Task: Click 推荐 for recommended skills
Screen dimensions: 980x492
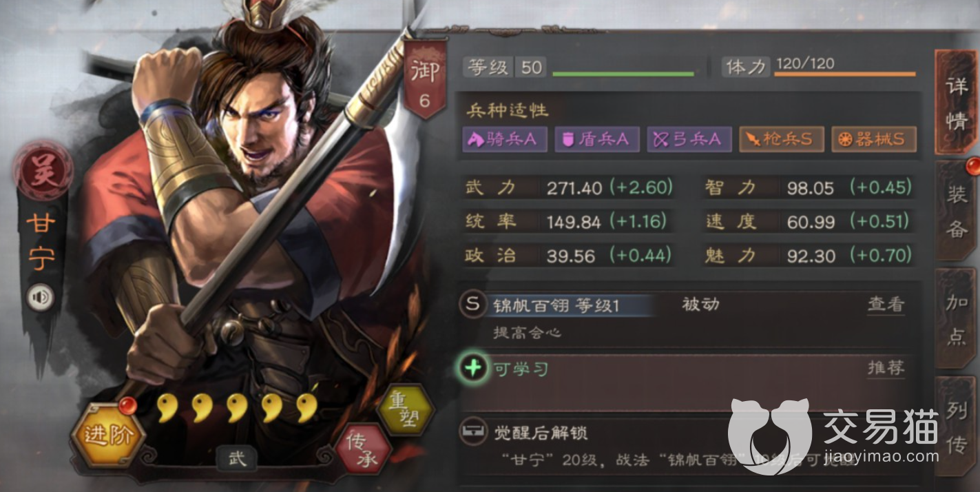Action: tap(886, 368)
